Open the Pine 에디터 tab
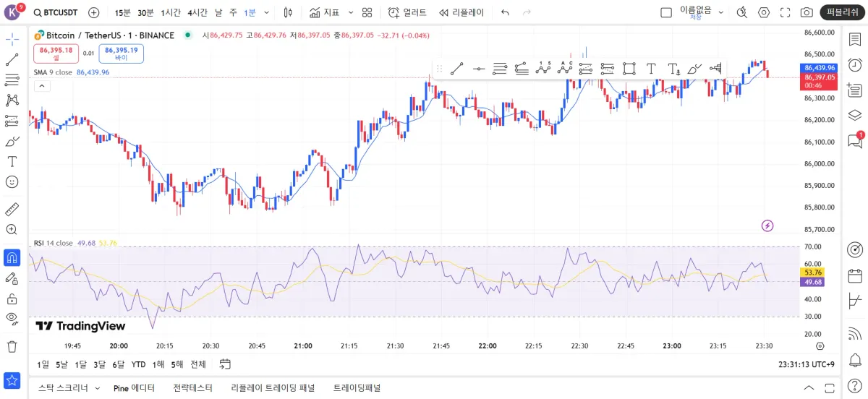Viewport: 868px width, 399px height. click(x=134, y=387)
